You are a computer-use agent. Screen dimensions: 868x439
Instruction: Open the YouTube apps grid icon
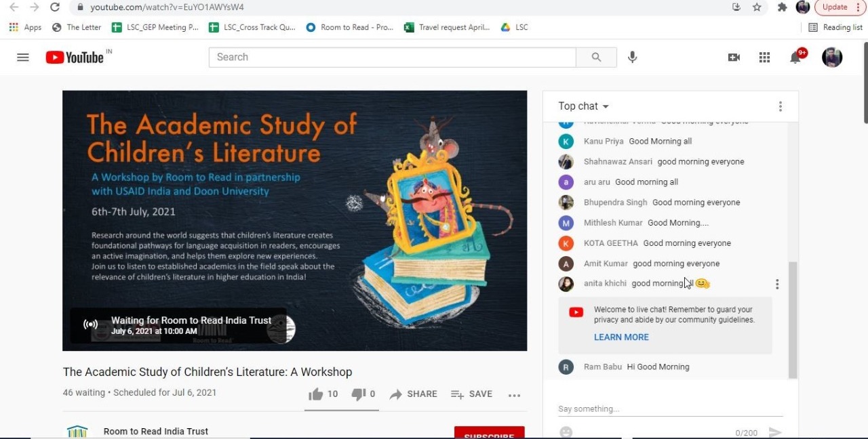click(764, 57)
